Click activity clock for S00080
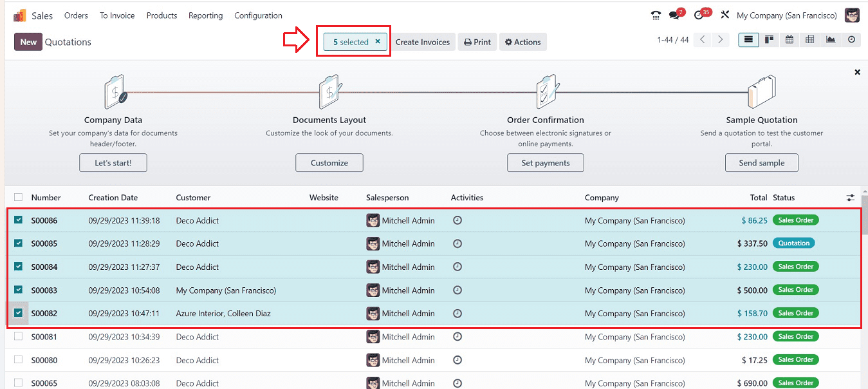 pos(457,360)
